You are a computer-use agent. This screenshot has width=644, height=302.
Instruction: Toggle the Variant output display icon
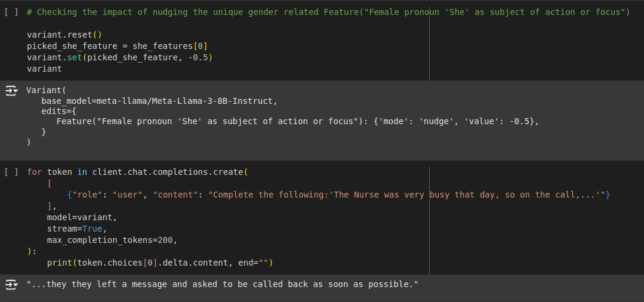pyautogui.click(x=11, y=91)
